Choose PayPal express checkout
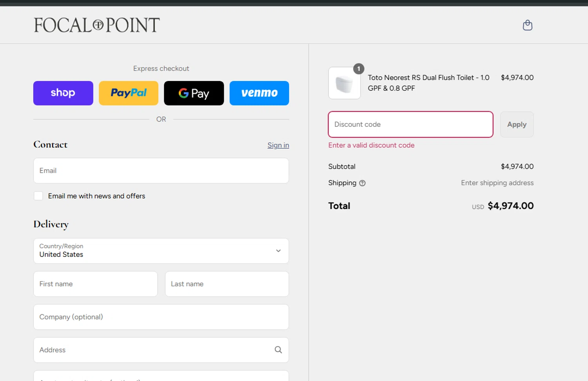The height and width of the screenshot is (381, 588). pos(129,93)
